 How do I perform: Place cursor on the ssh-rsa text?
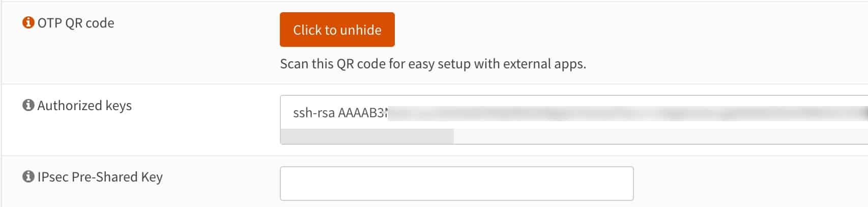click(x=313, y=113)
